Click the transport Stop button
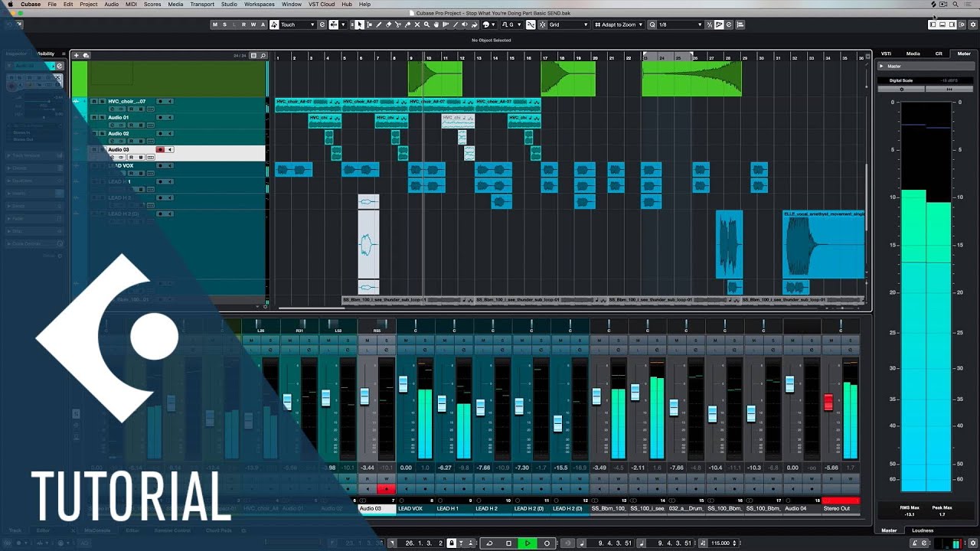 pos(508,543)
